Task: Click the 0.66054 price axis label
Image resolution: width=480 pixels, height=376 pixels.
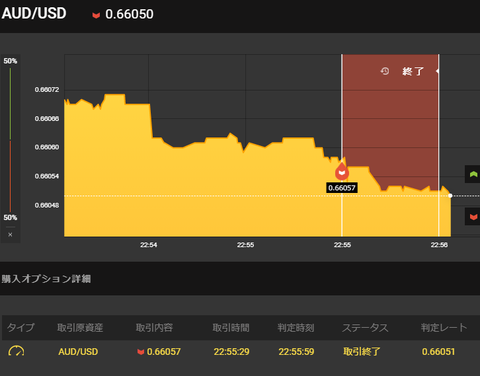Action: click(x=47, y=176)
